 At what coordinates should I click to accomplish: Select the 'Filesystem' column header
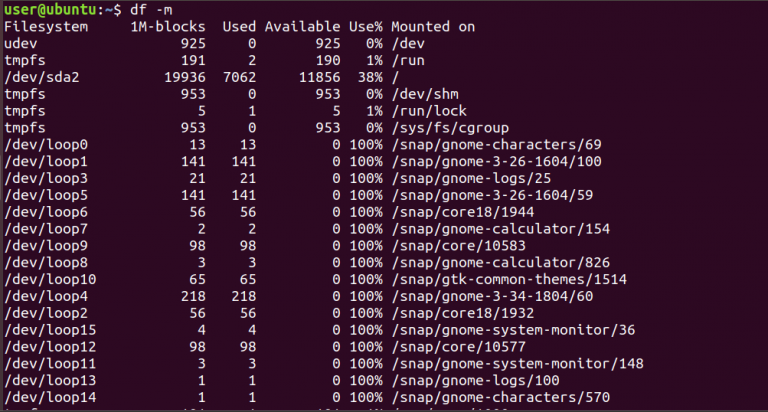click(46, 27)
